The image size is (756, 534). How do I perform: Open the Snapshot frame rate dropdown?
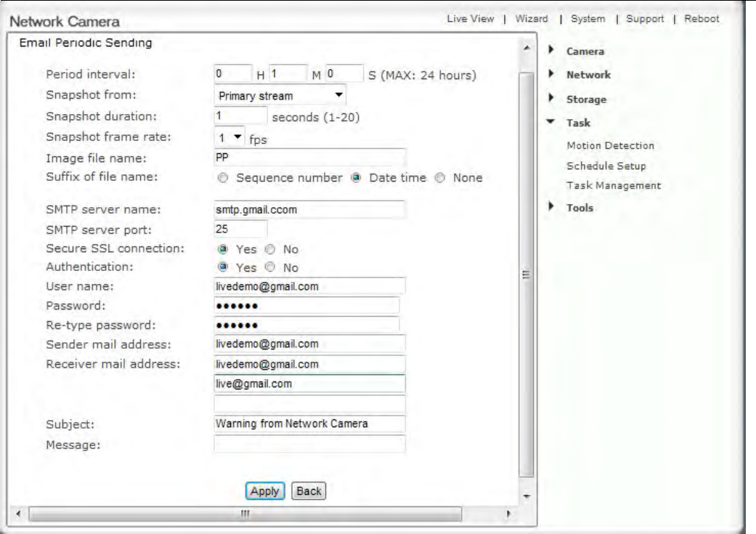click(229, 137)
